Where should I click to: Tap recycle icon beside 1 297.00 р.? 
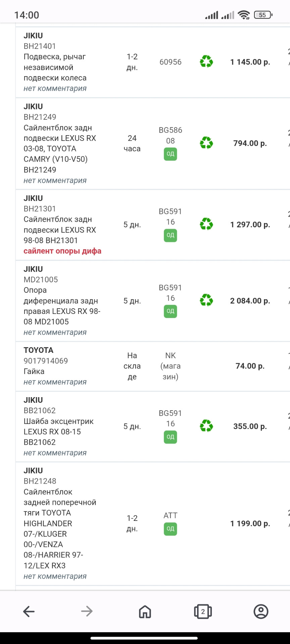[x=206, y=224]
